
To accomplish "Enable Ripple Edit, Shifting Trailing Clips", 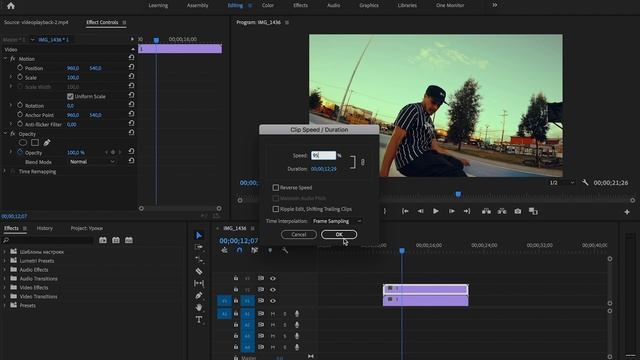I will tap(276, 209).
